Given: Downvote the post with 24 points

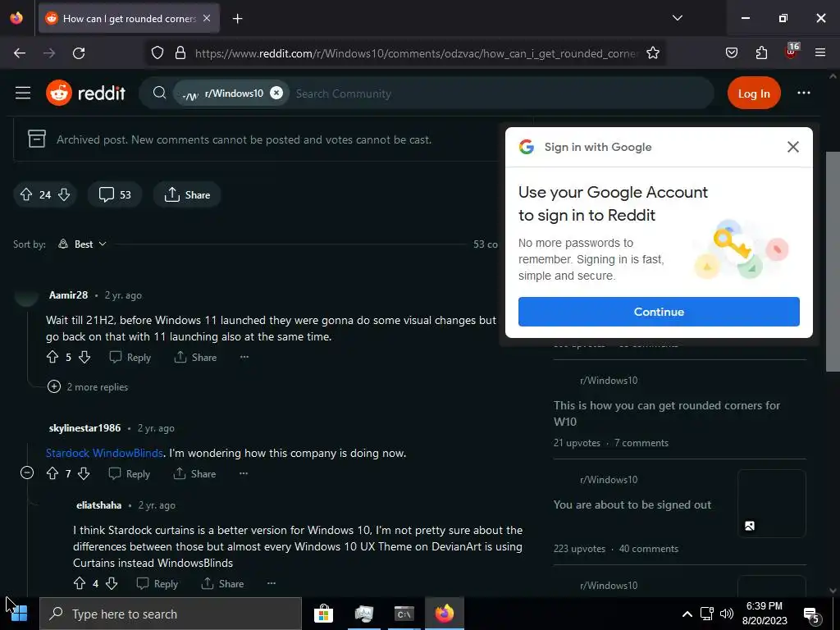Looking at the screenshot, I should click(64, 194).
